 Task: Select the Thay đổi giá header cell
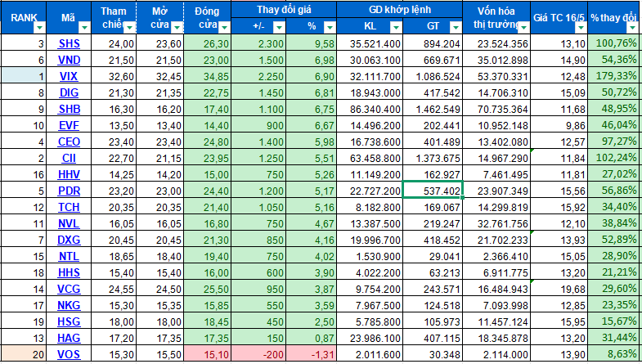(284, 10)
